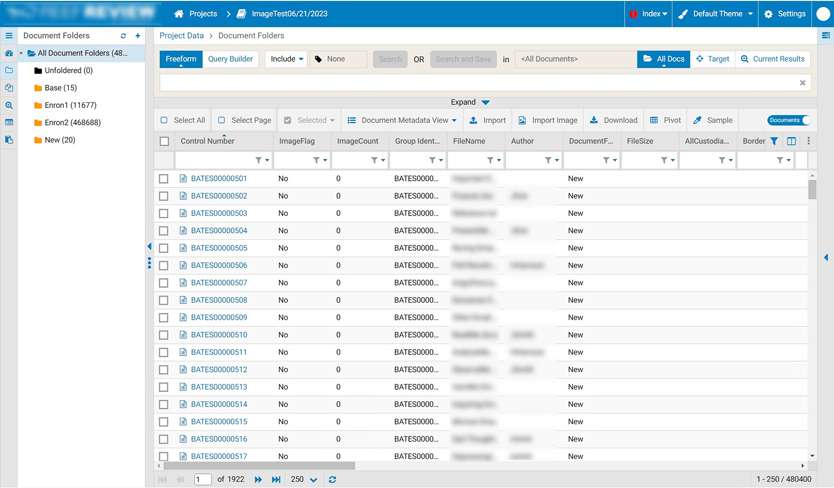Clear the search query with the X icon
This screenshot has height=488, width=834.
point(802,83)
